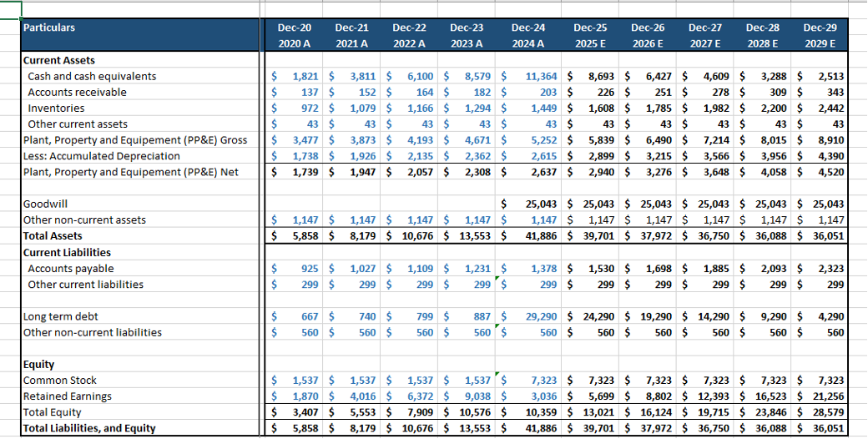Click the Dec-24 2024 A column header
The height and width of the screenshot is (439, 868).
tap(527, 35)
